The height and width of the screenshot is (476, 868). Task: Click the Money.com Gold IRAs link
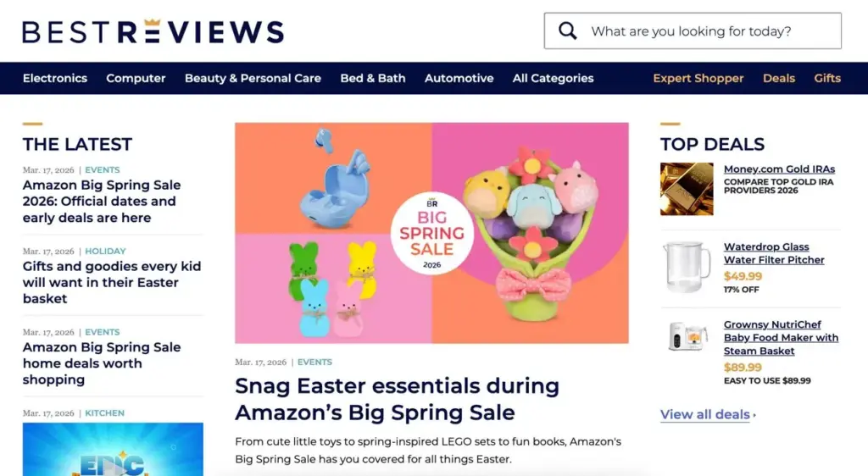click(x=779, y=169)
